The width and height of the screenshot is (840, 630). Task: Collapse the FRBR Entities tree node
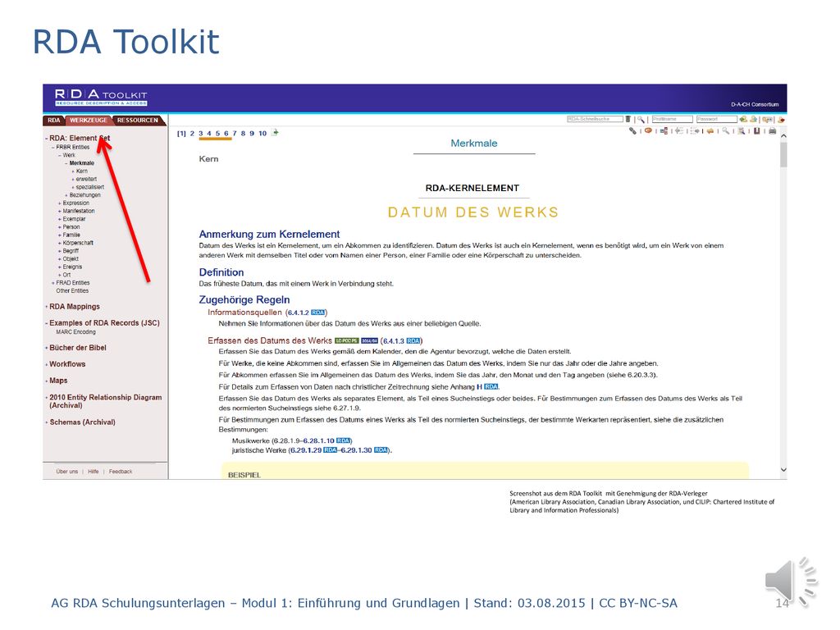tap(53, 147)
